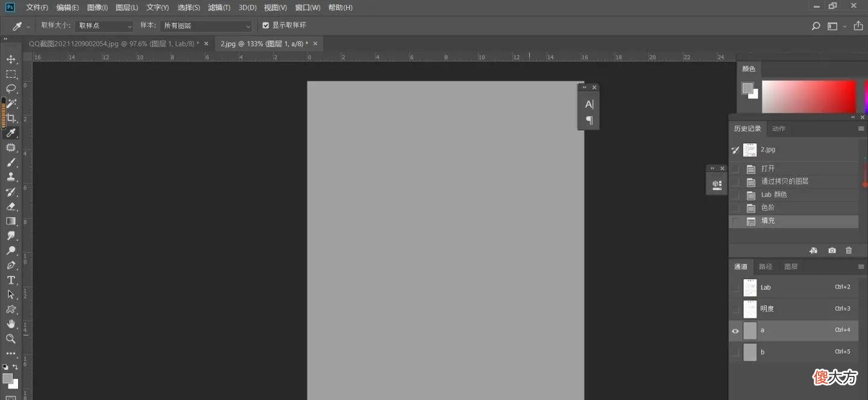This screenshot has width=868, height=400.
Task: Select the Pen tool
Action: tap(11, 265)
